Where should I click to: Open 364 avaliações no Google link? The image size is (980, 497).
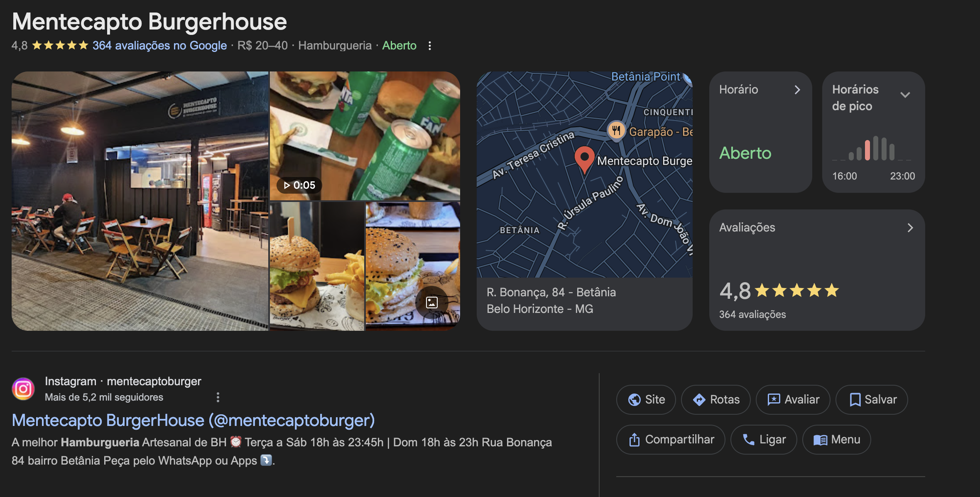coord(159,45)
